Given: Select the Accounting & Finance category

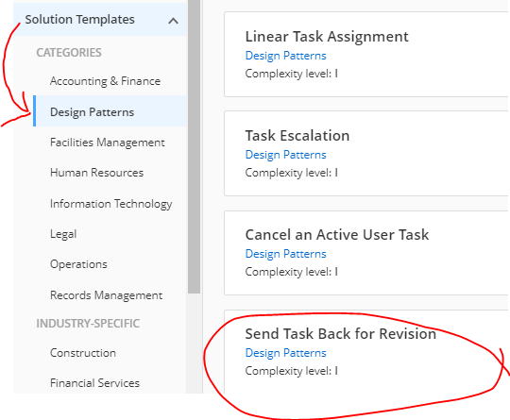Looking at the screenshot, I should (105, 81).
